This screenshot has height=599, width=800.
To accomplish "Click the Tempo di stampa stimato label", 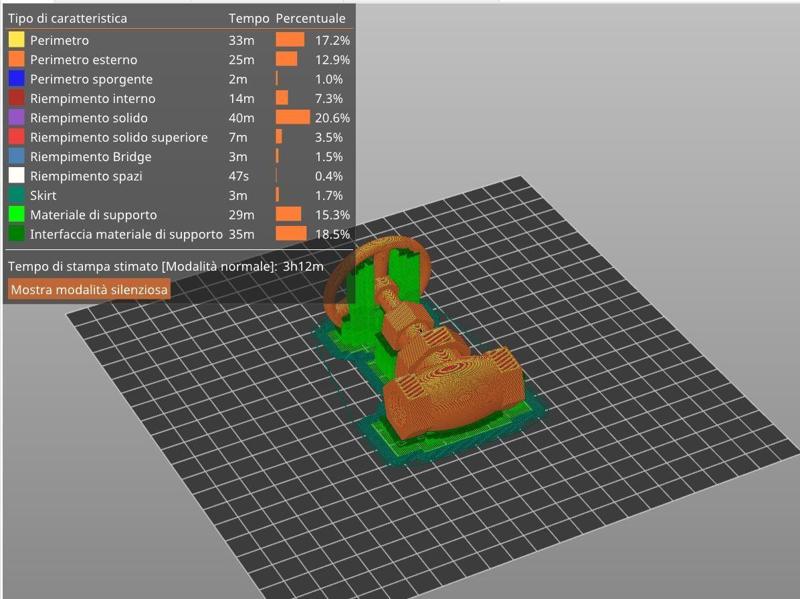I will coord(143,266).
